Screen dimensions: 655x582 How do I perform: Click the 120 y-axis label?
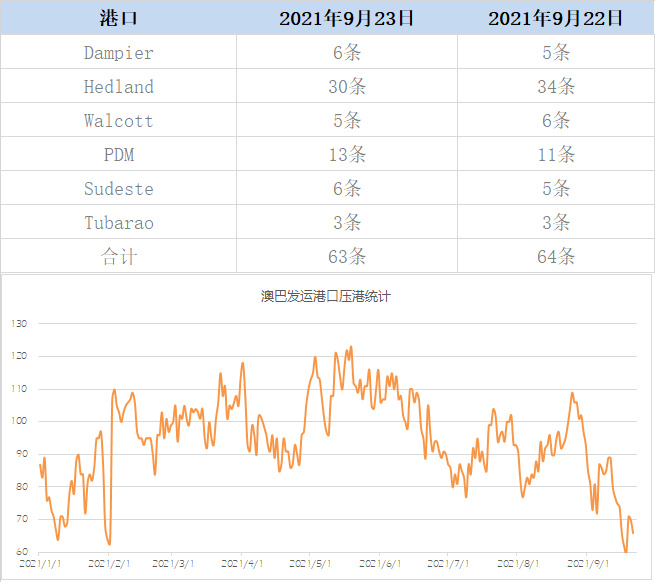click(19, 356)
